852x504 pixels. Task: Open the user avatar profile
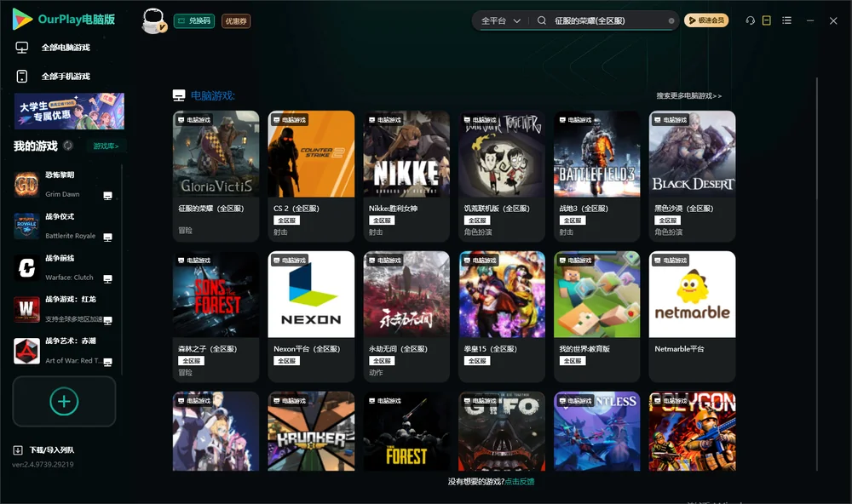pos(154,20)
